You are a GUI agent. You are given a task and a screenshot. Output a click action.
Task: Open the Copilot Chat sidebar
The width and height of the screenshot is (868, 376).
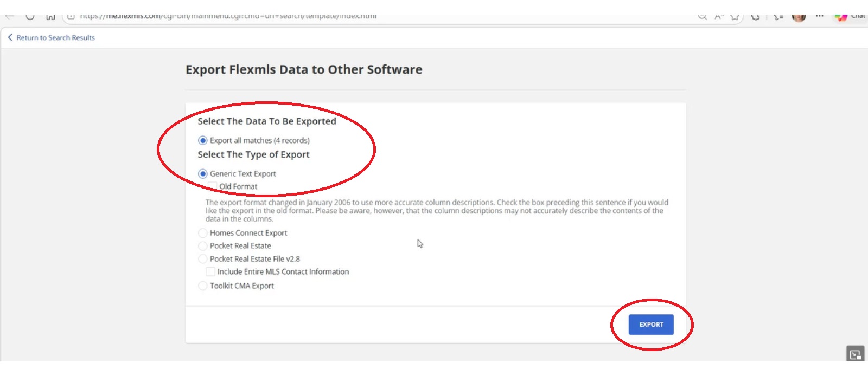850,16
